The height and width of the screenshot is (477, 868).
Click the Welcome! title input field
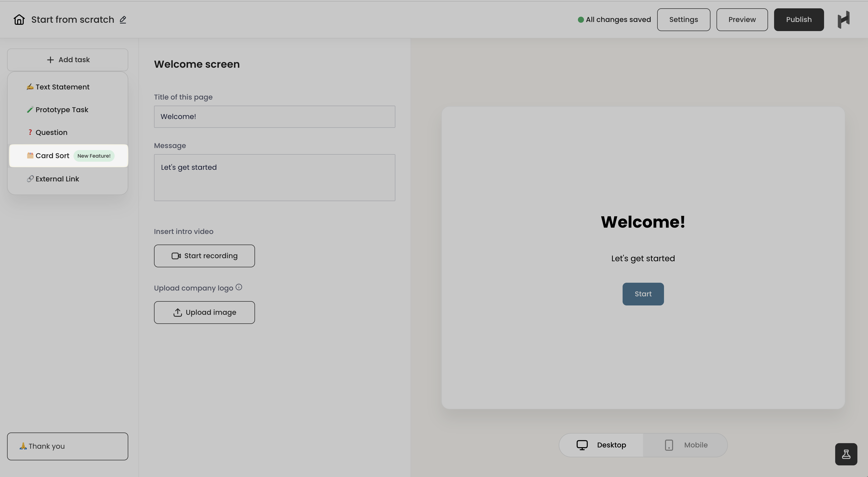[274, 116]
